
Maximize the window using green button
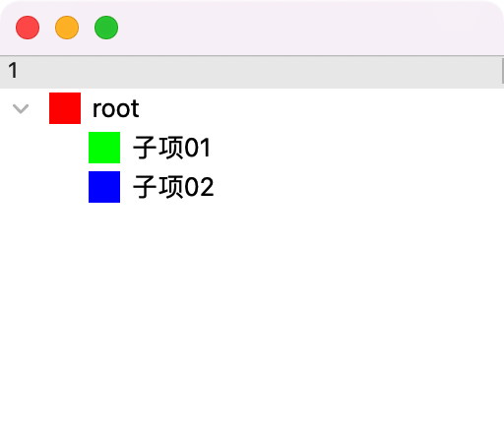(106, 28)
